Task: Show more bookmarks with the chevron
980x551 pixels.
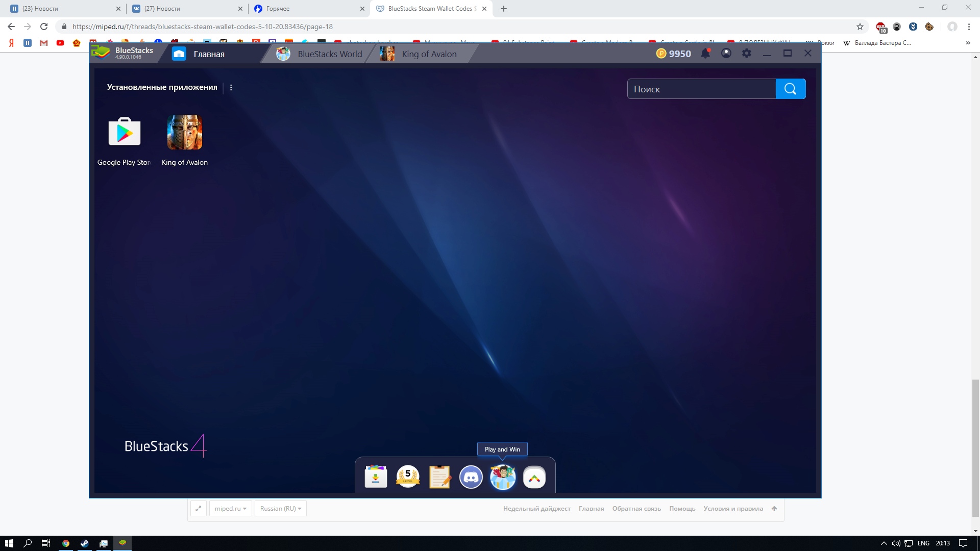Action: (968, 43)
